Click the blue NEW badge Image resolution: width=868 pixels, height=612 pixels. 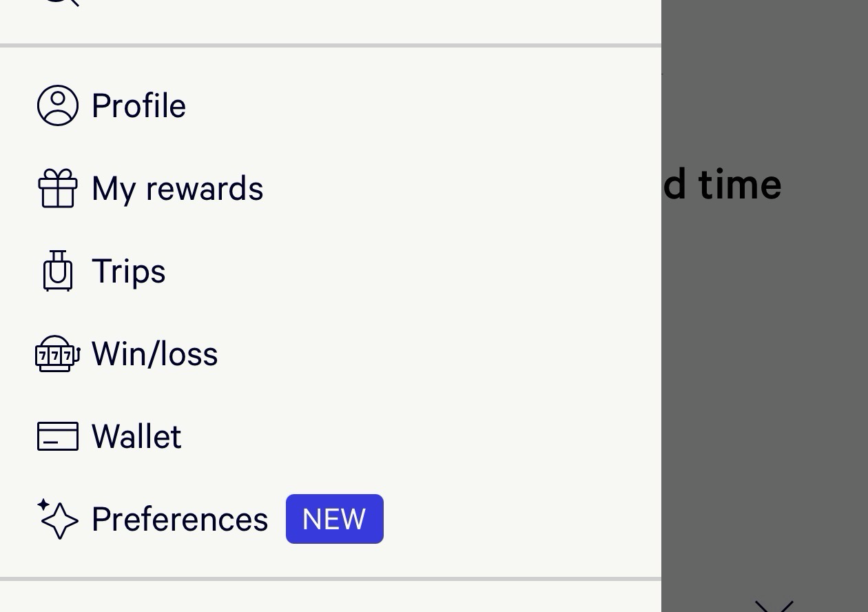click(334, 519)
